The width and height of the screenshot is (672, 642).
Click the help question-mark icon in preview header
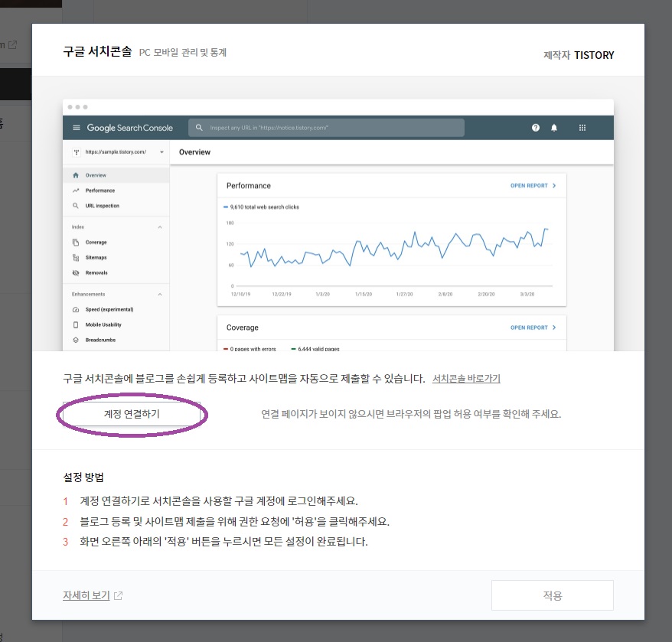(536, 128)
